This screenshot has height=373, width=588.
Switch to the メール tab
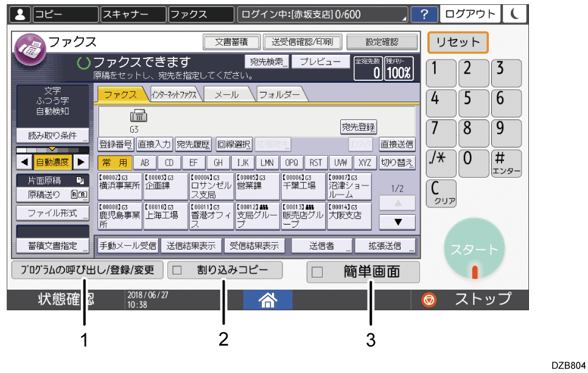click(x=228, y=96)
